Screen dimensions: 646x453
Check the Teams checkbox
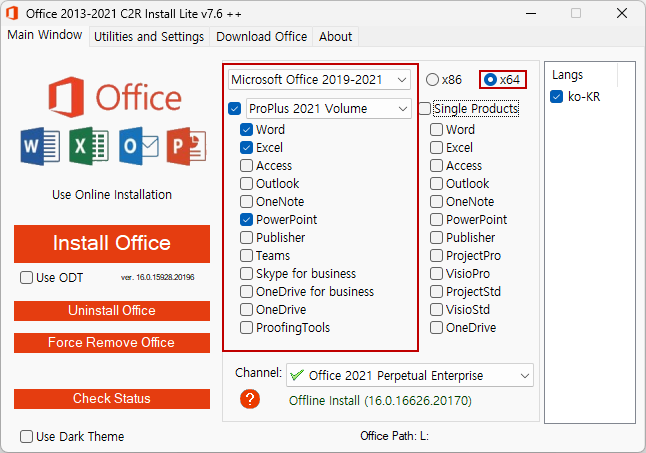246,256
